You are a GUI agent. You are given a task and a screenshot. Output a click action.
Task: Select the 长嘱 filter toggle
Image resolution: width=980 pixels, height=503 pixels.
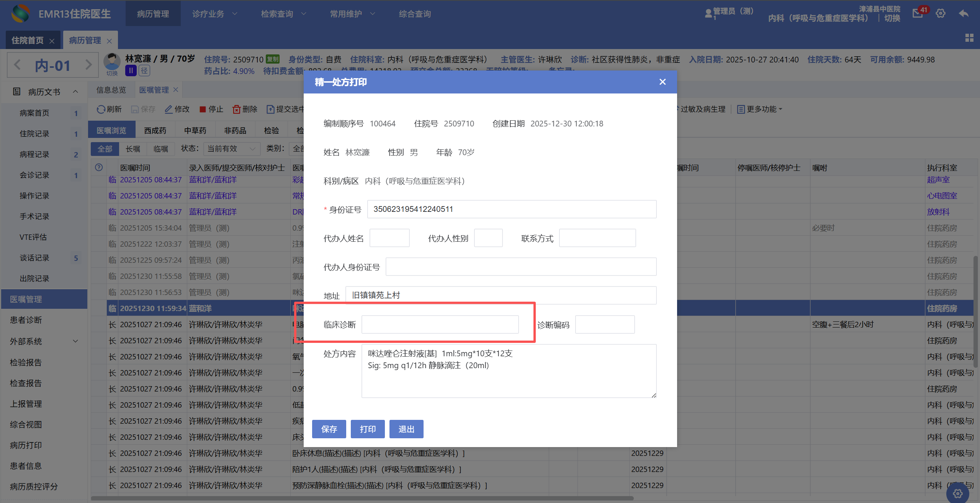(133, 149)
